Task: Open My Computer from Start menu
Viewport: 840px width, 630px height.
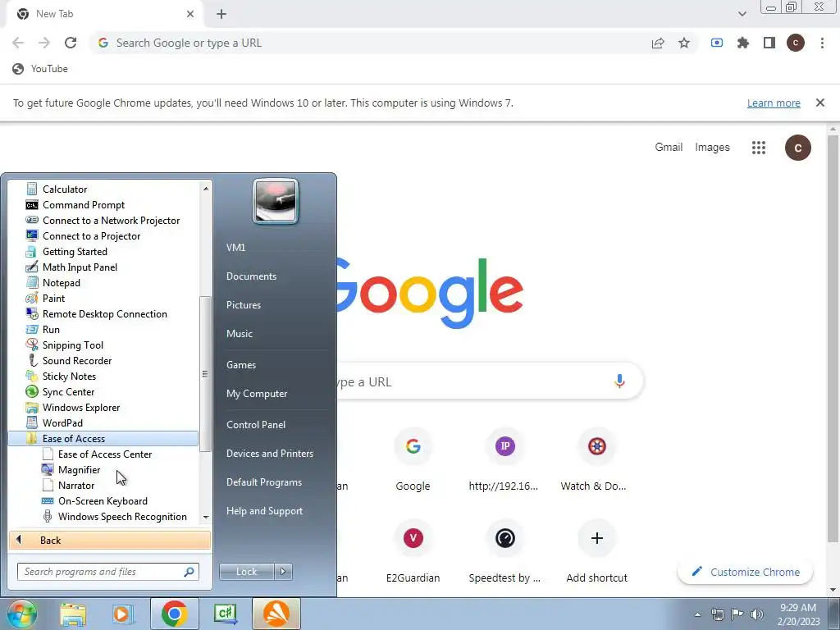Action: pos(257,394)
